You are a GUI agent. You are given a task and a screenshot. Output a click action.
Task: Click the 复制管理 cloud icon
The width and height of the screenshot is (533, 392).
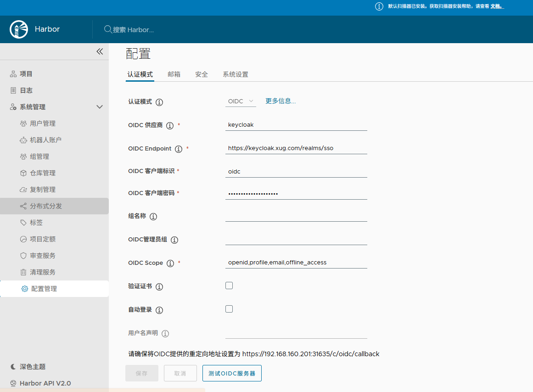[23, 190]
